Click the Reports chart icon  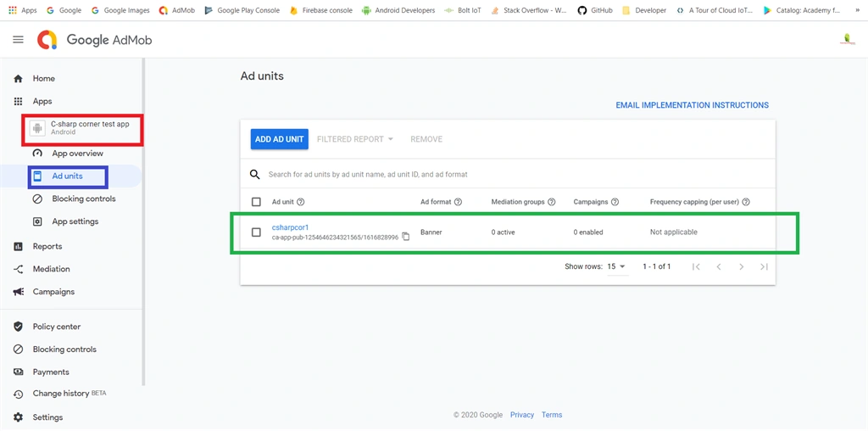pyautogui.click(x=19, y=247)
